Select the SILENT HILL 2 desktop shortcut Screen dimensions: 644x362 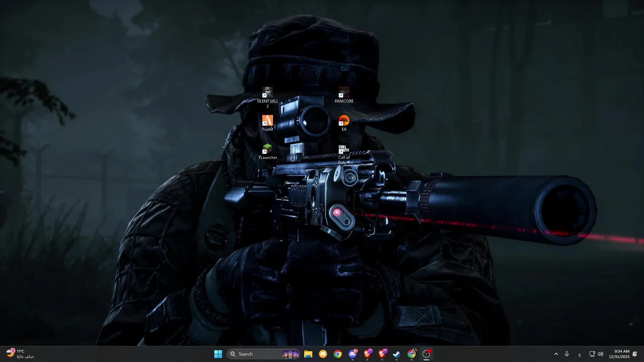point(267,98)
